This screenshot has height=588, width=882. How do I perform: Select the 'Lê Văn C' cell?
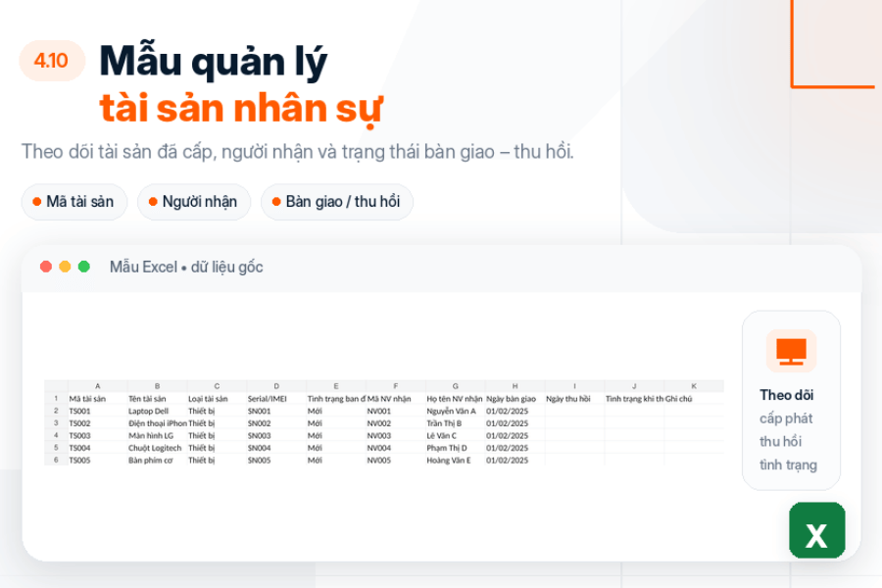tap(456, 435)
